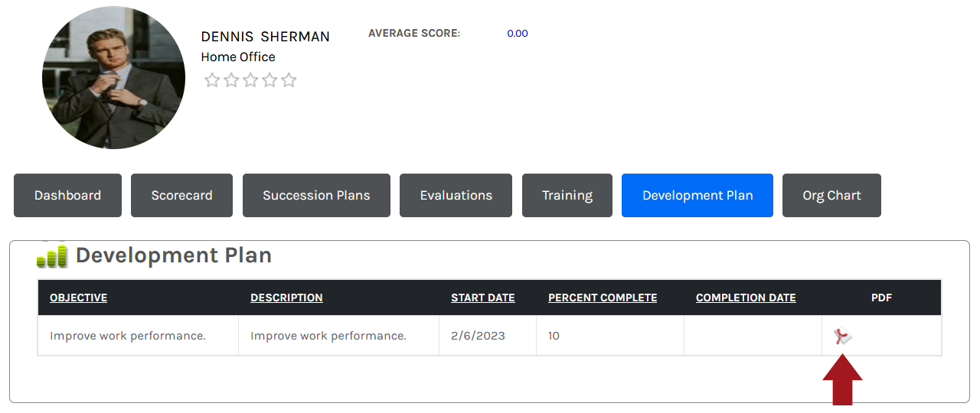Sort by START DATE header
Image resolution: width=980 pixels, height=413 pixels.
point(482,298)
